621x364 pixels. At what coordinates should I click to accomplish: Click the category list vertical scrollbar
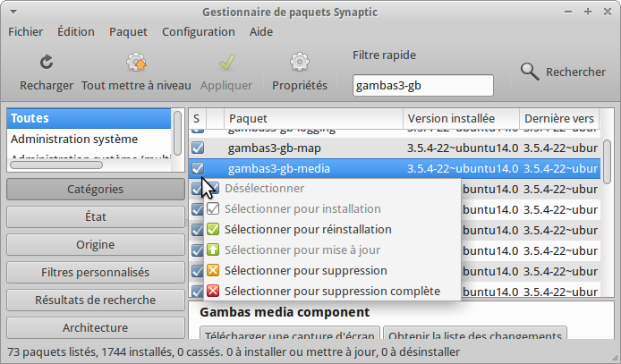point(178,133)
